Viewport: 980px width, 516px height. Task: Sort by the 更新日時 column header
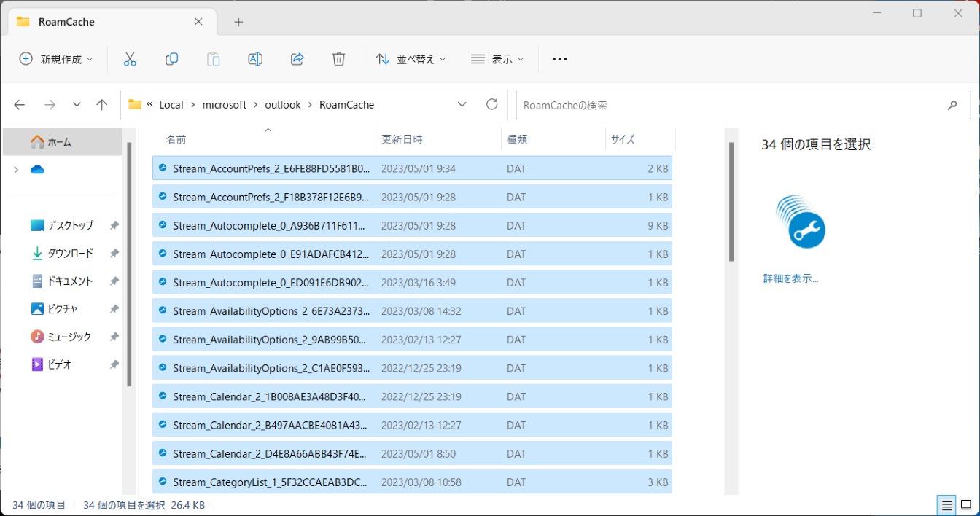[402, 139]
